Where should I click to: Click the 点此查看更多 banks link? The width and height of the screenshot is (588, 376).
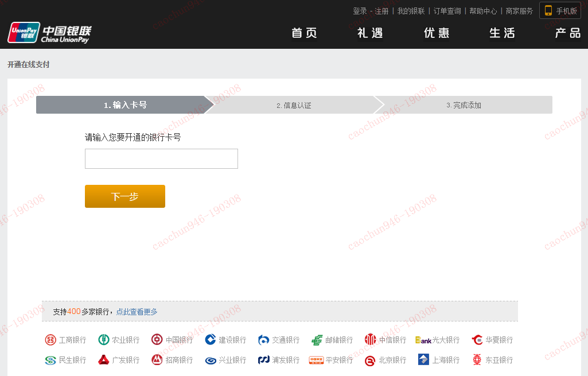click(137, 312)
